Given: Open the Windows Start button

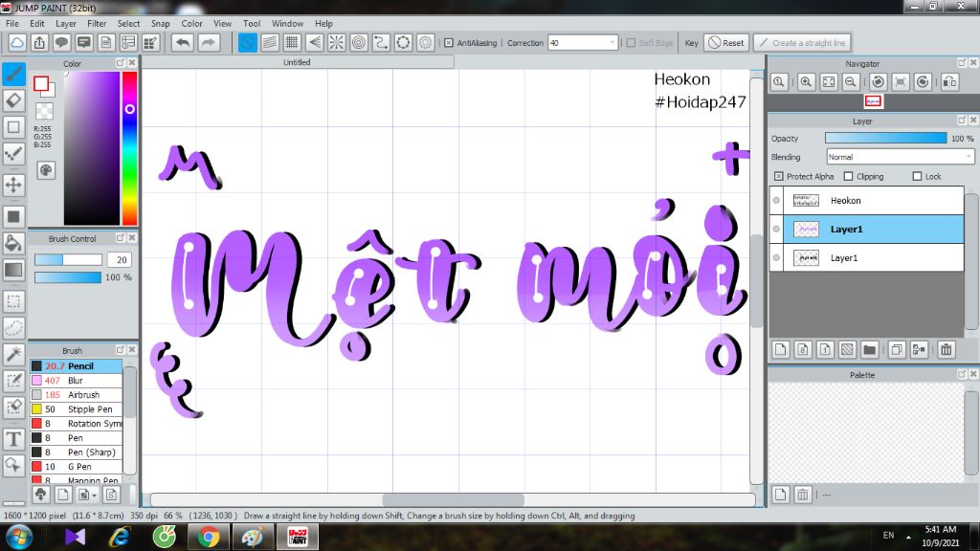Looking at the screenshot, I should (x=19, y=538).
